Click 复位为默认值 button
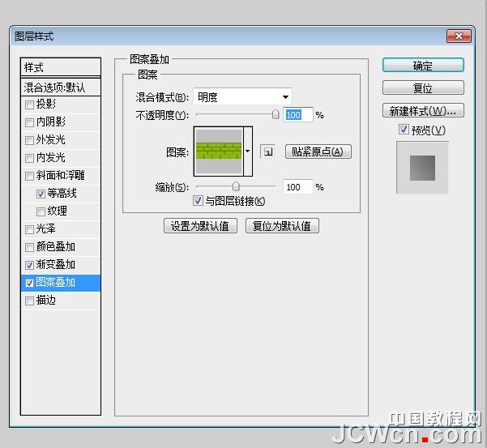This screenshot has width=487, height=448. pyautogui.click(x=284, y=226)
